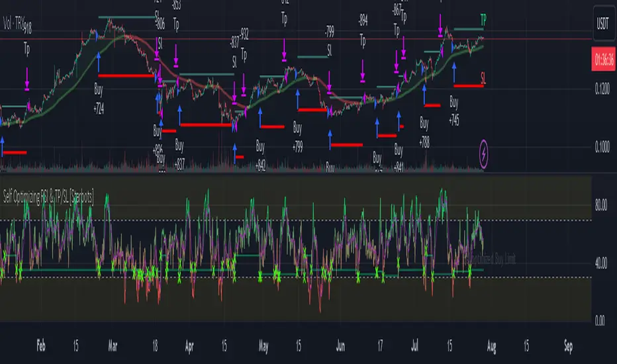Click the -894 Tp exit label
The width and height of the screenshot is (617, 364).
tap(363, 30)
